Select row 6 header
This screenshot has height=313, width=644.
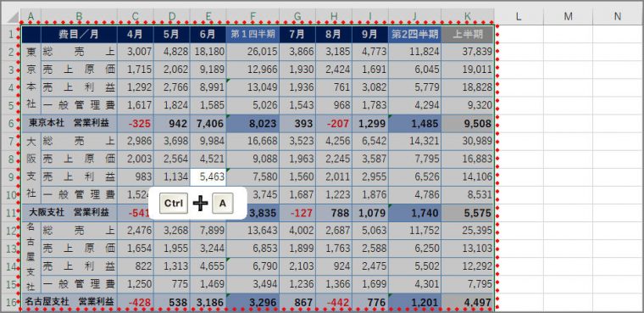(10, 123)
